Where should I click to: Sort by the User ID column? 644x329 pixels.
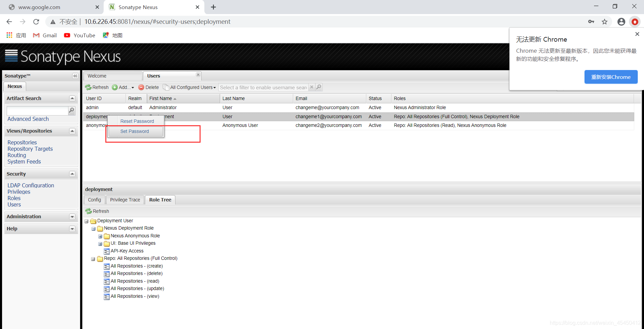(x=104, y=98)
